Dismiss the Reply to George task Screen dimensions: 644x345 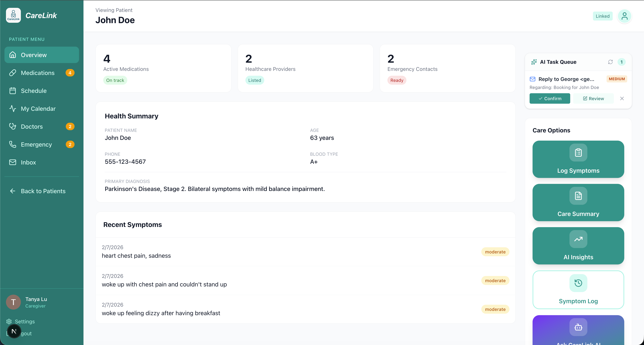pos(622,99)
